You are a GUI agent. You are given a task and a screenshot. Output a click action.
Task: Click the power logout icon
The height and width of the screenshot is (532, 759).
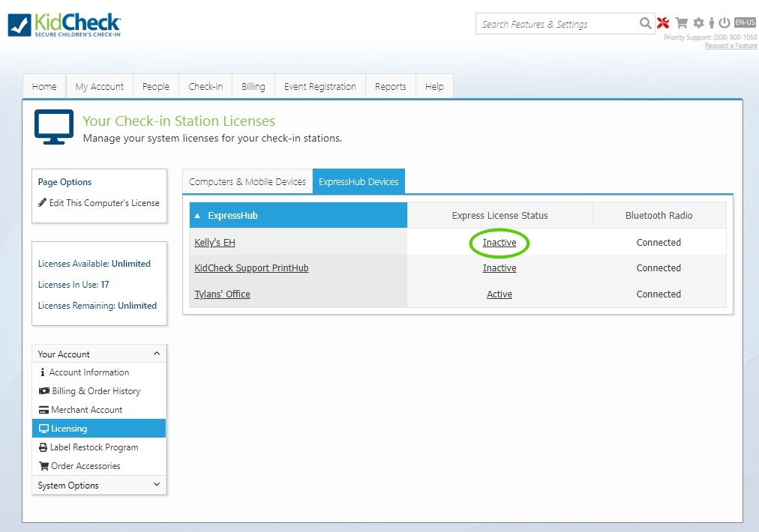click(x=724, y=22)
